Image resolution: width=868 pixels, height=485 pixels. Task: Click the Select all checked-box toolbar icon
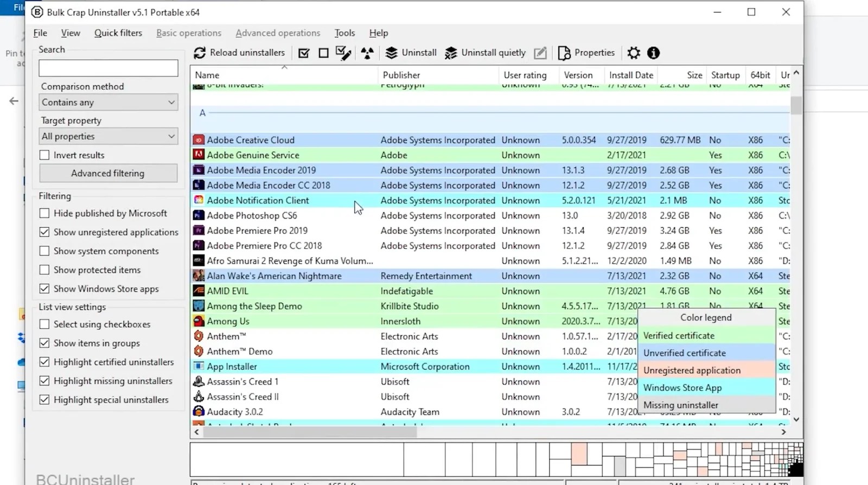click(304, 53)
